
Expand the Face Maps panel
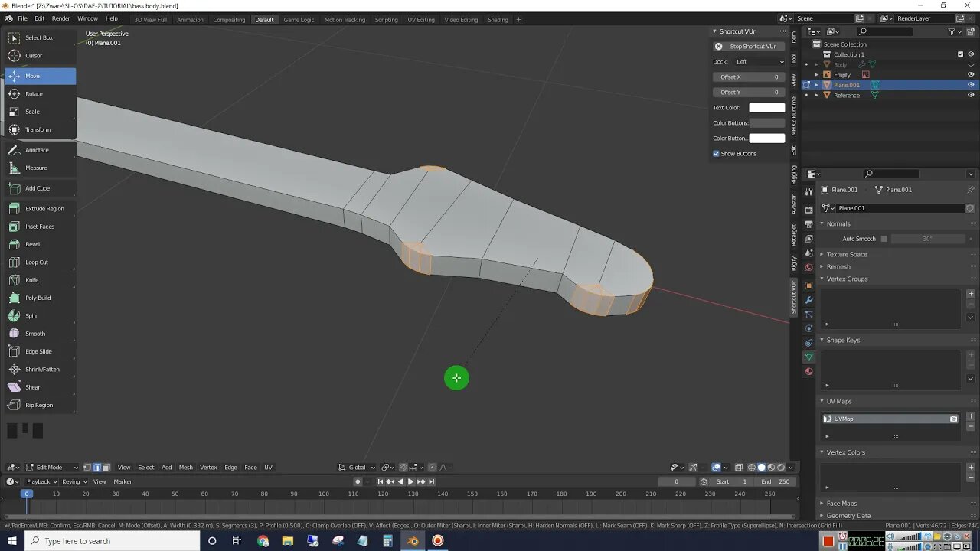click(841, 504)
